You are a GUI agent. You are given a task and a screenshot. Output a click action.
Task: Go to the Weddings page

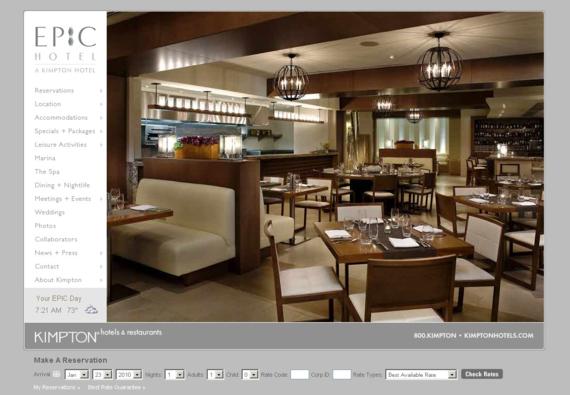(x=49, y=212)
